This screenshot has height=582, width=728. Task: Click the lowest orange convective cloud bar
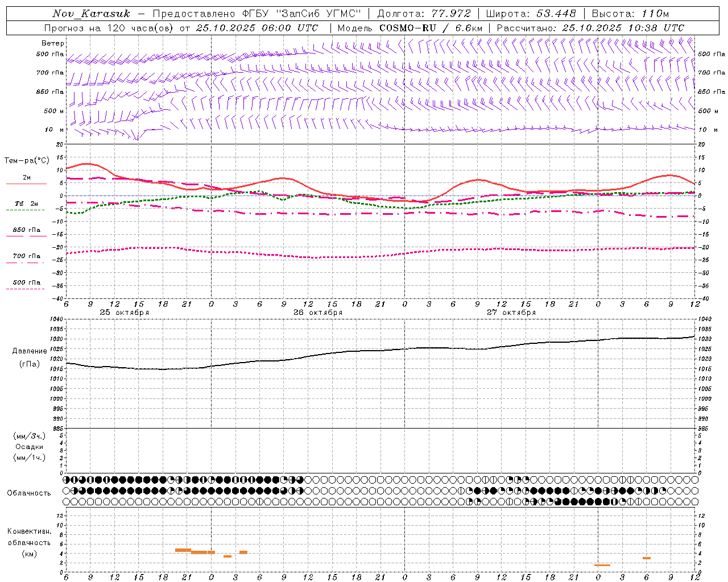(602, 565)
